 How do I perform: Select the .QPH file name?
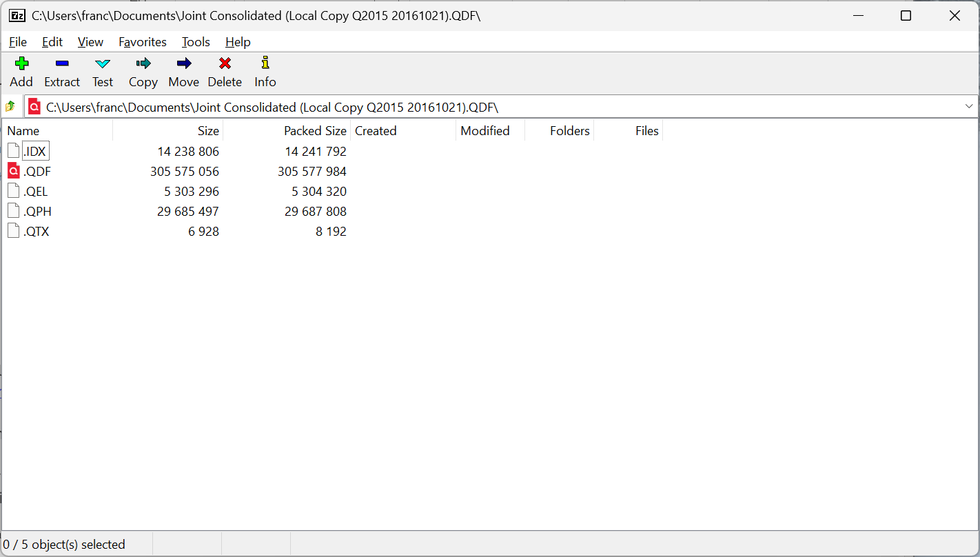(x=37, y=211)
